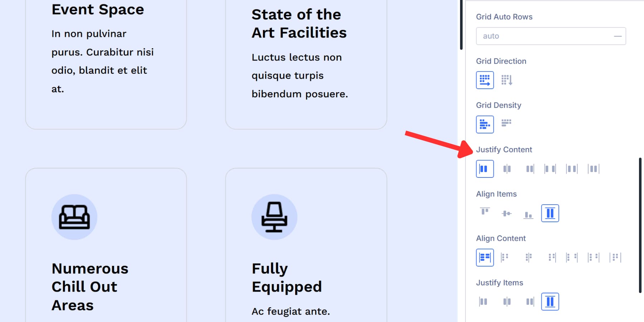Image resolution: width=644 pixels, height=322 pixels.
Task: Select end option for Align Items
Action: point(528,213)
